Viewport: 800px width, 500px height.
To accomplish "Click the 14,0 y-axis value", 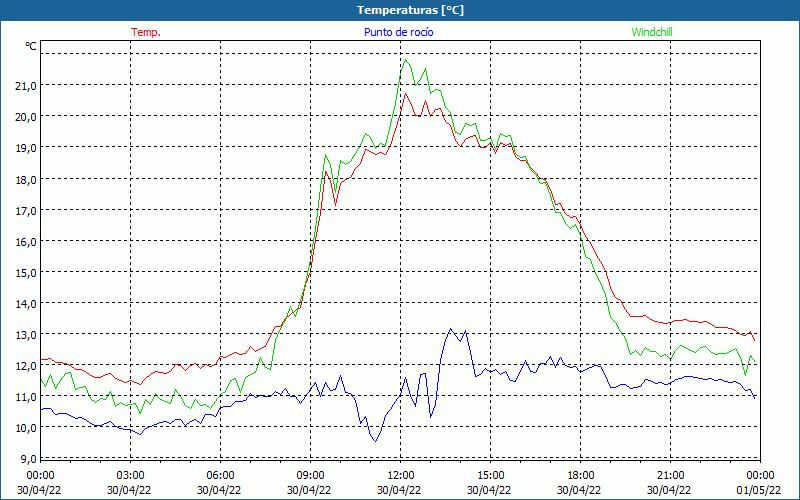I will (26, 304).
